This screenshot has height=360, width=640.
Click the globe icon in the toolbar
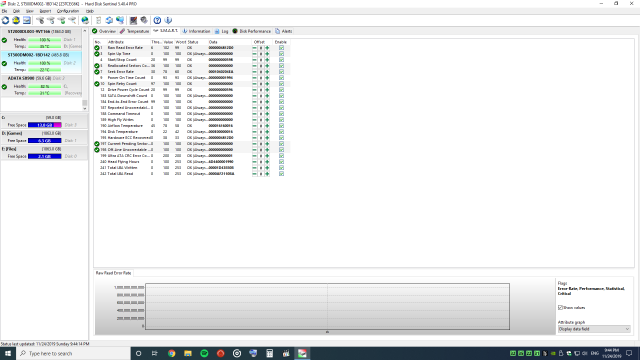click(85, 20)
